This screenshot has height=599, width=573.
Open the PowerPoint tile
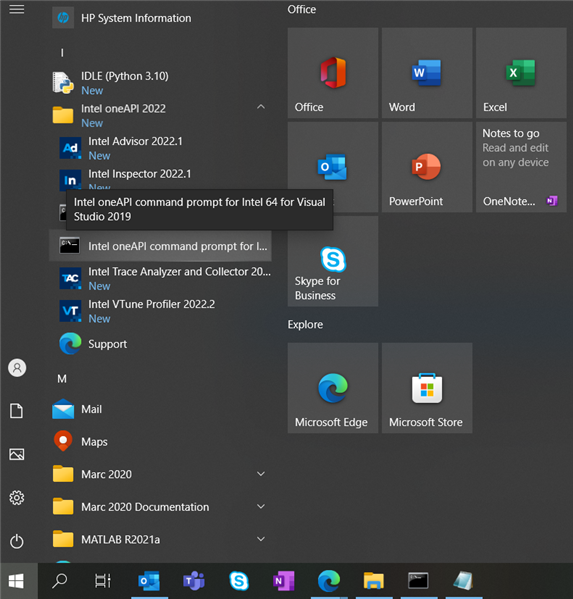pyautogui.click(x=427, y=167)
